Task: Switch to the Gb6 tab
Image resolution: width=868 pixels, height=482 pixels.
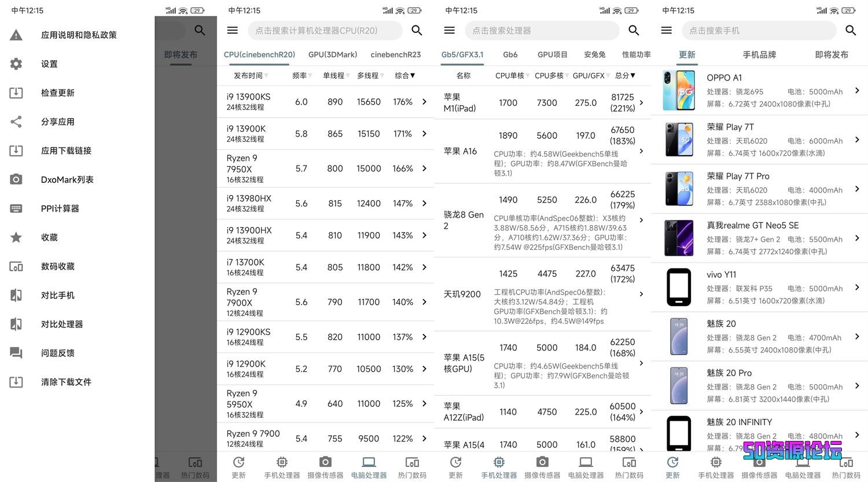Action: [510, 54]
